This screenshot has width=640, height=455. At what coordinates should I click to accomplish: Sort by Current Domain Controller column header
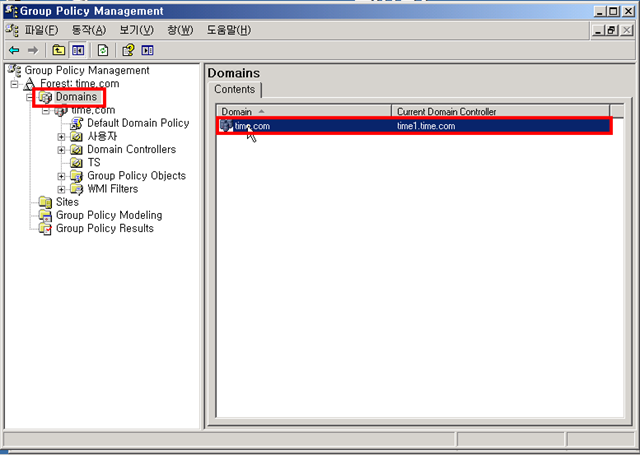point(501,111)
